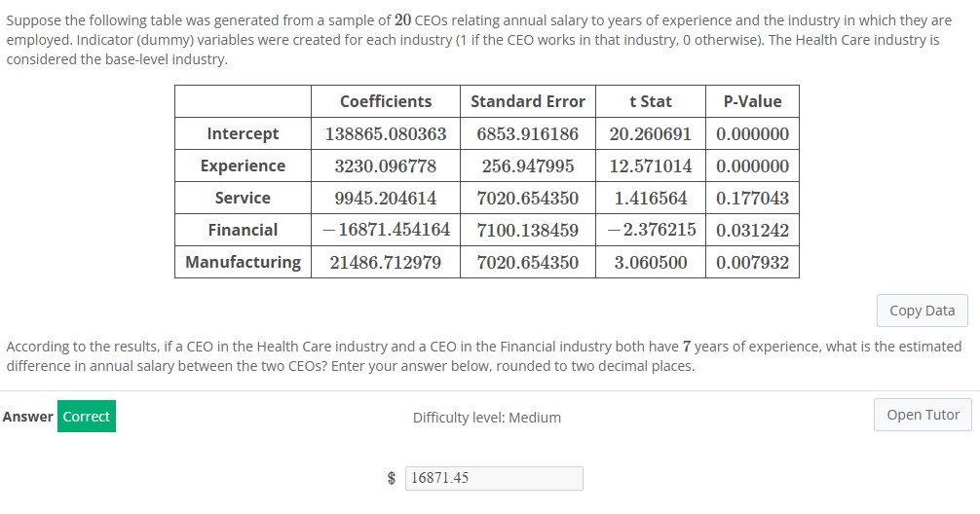Select the t Stat column header
This screenshot has height=514, width=980.
click(650, 101)
